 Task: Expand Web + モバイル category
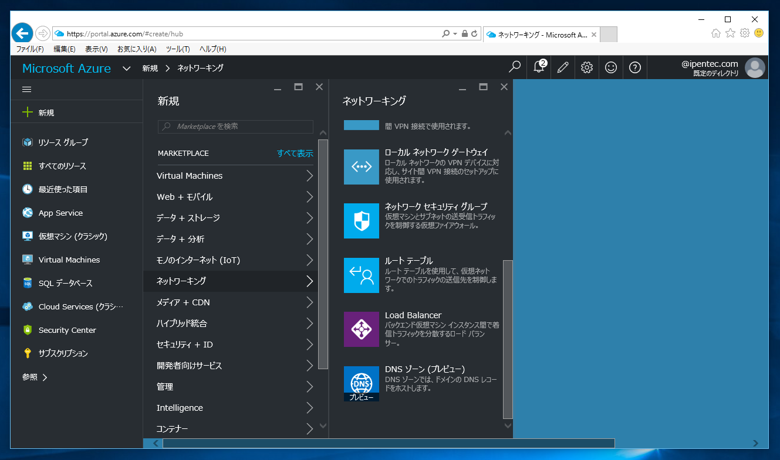(235, 197)
